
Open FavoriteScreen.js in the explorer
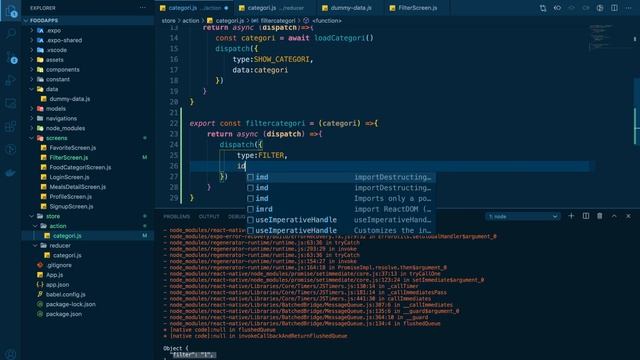coord(73,148)
